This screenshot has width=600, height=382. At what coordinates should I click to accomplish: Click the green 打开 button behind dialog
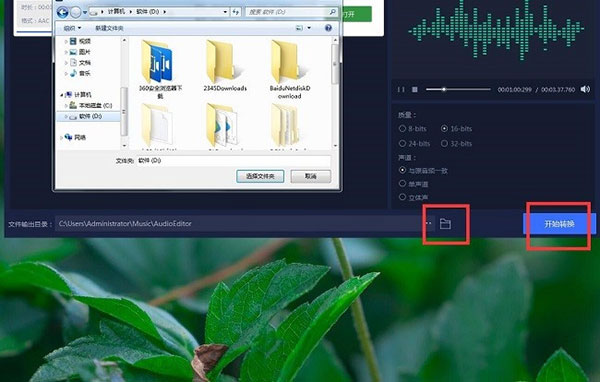357,14
